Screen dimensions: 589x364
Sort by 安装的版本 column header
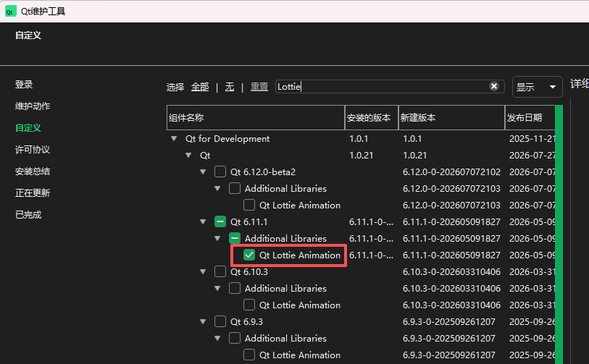[x=372, y=118]
